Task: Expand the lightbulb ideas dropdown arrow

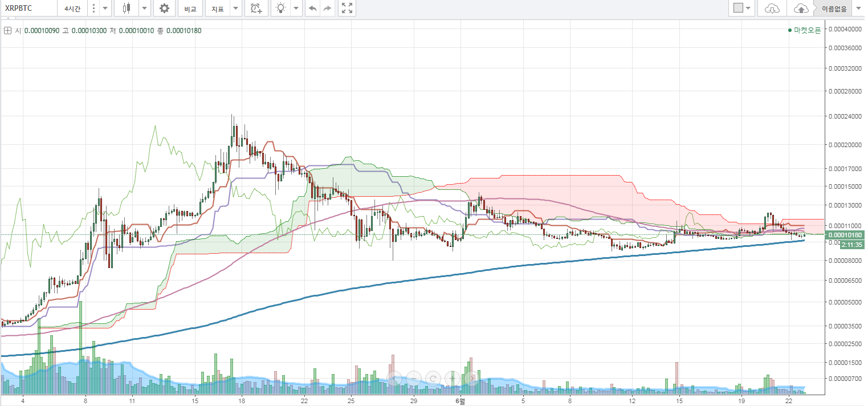Action: coord(295,9)
